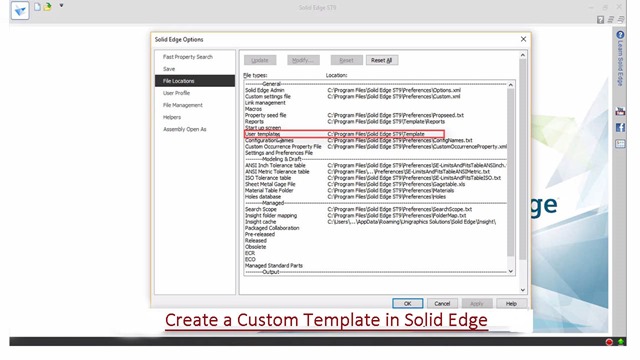Select the User templates row

376,134
